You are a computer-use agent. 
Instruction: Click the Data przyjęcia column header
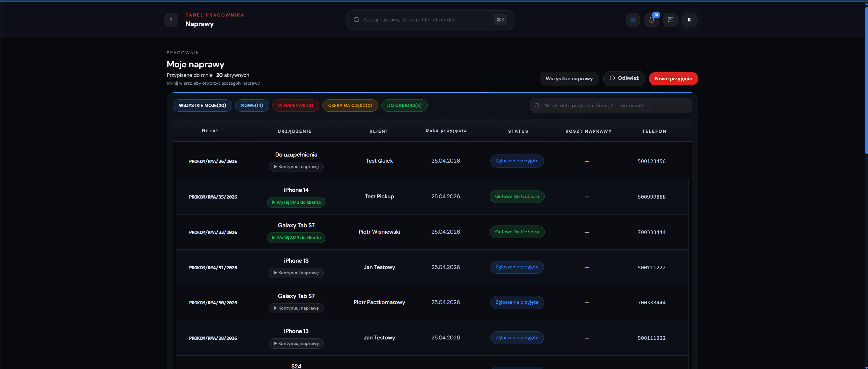point(446,130)
